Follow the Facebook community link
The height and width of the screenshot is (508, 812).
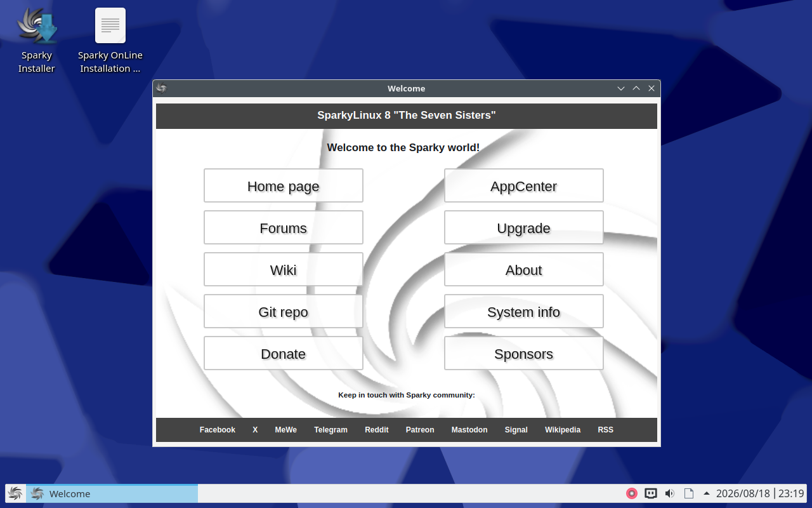[218, 430]
